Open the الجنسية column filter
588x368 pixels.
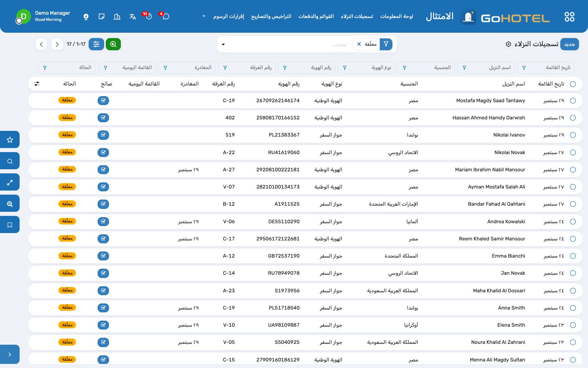coord(426,67)
